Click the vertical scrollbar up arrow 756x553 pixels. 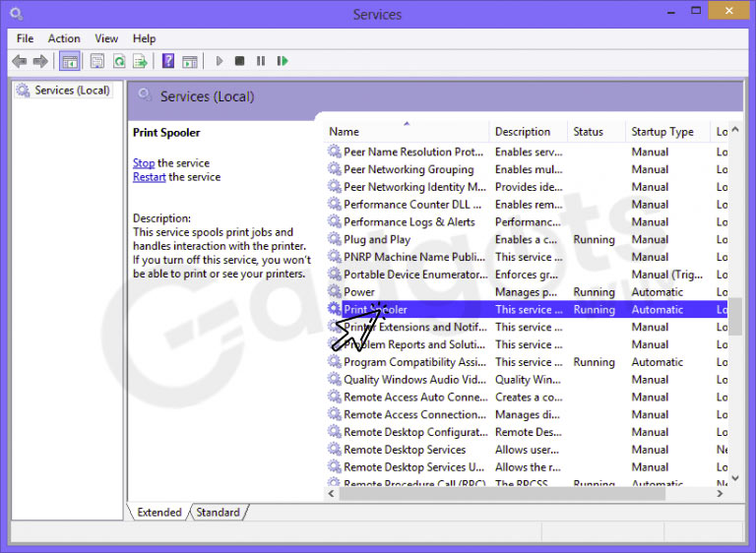pos(735,130)
